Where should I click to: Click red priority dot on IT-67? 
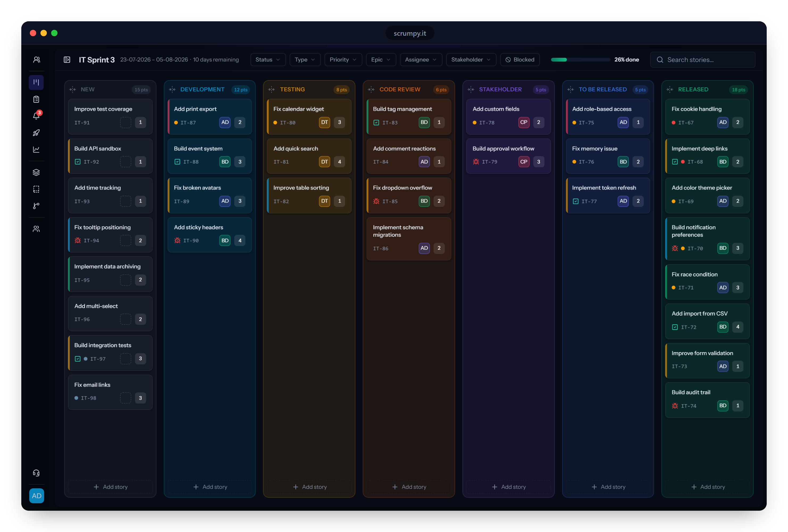tap(674, 122)
